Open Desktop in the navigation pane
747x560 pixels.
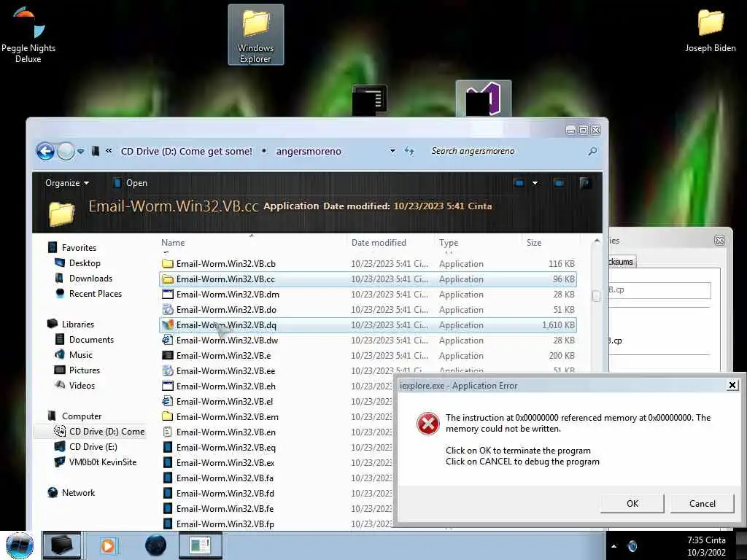pyautogui.click(x=78, y=262)
